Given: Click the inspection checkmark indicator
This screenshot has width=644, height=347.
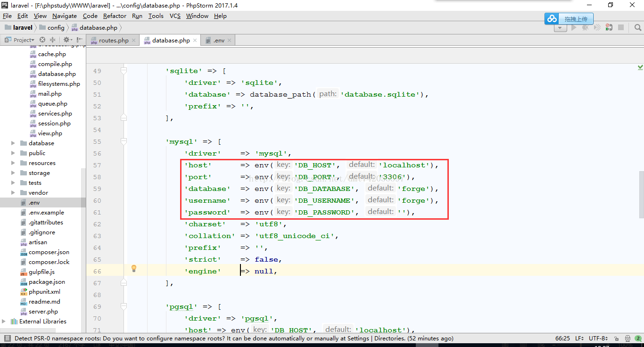Looking at the screenshot, I should [x=640, y=68].
